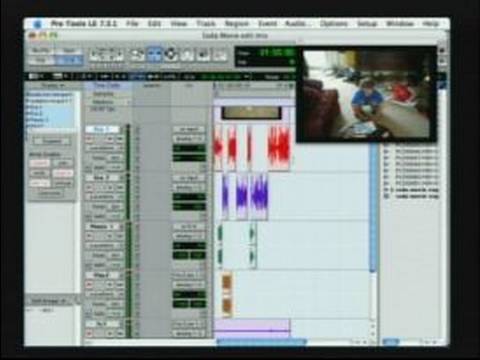Click the Suspend automation button
480x360 pixels.
point(52,141)
